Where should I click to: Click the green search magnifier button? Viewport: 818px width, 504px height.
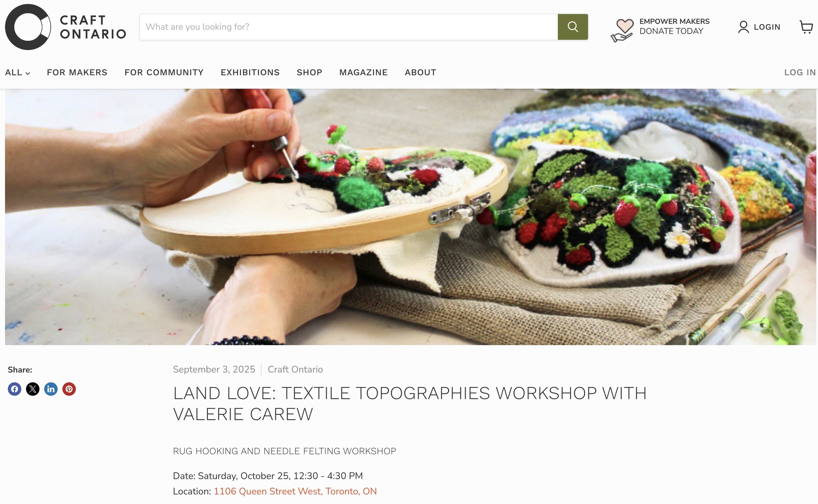573,27
